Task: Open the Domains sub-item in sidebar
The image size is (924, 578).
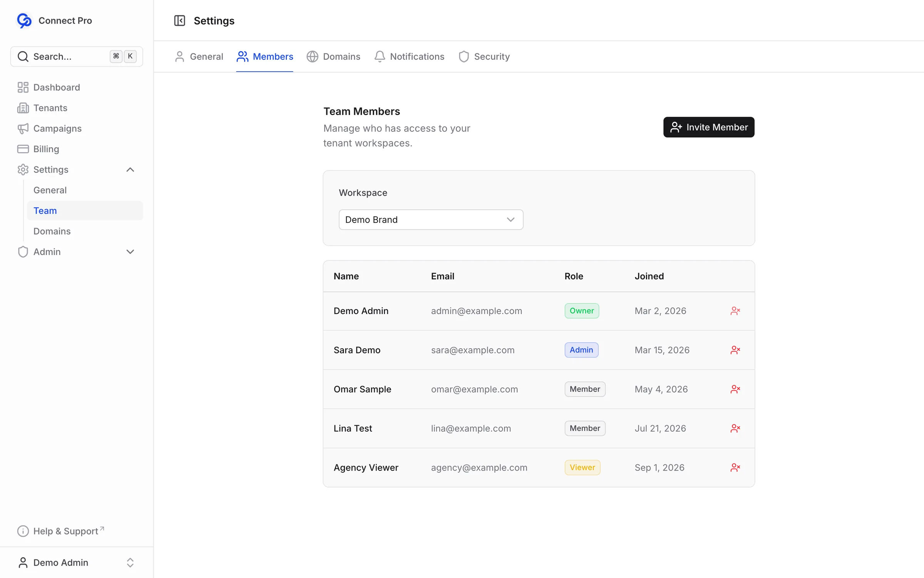Action: click(85, 231)
